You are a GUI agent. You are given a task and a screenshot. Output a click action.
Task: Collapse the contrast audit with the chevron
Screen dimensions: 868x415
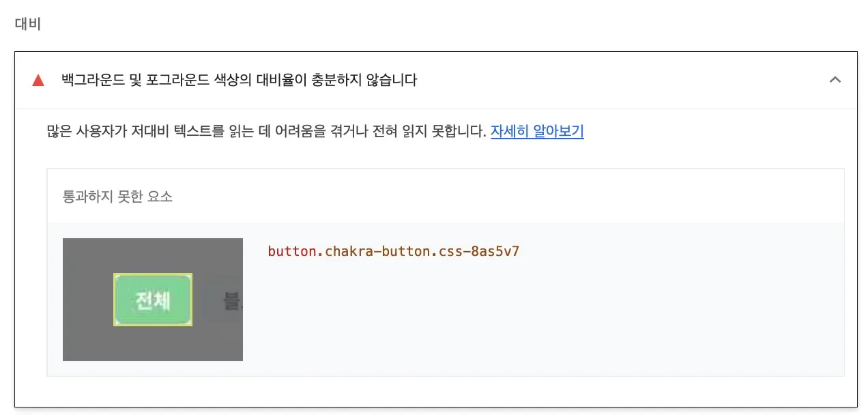[835, 80]
